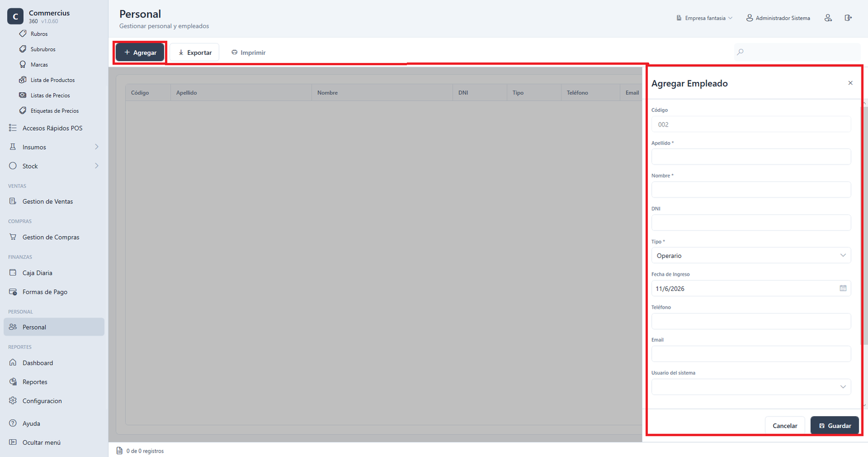Click the search magnifier icon
868x457 pixels.
tap(740, 52)
